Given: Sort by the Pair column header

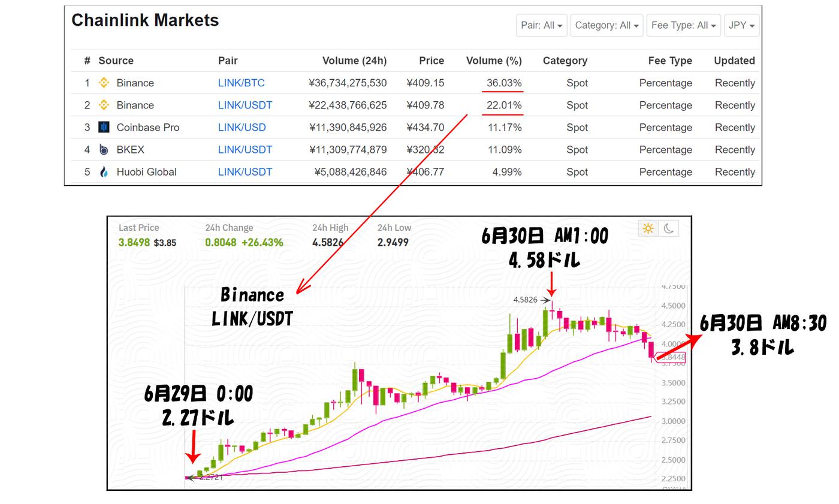Looking at the screenshot, I should coord(228,61).
